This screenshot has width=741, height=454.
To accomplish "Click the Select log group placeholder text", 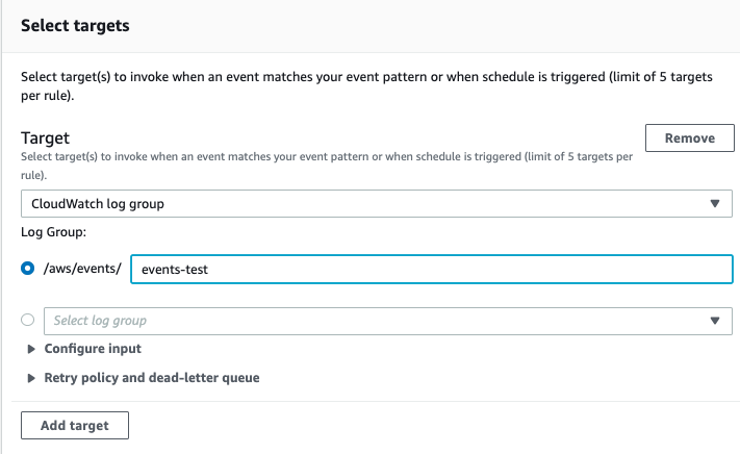I will click(100, 321).
